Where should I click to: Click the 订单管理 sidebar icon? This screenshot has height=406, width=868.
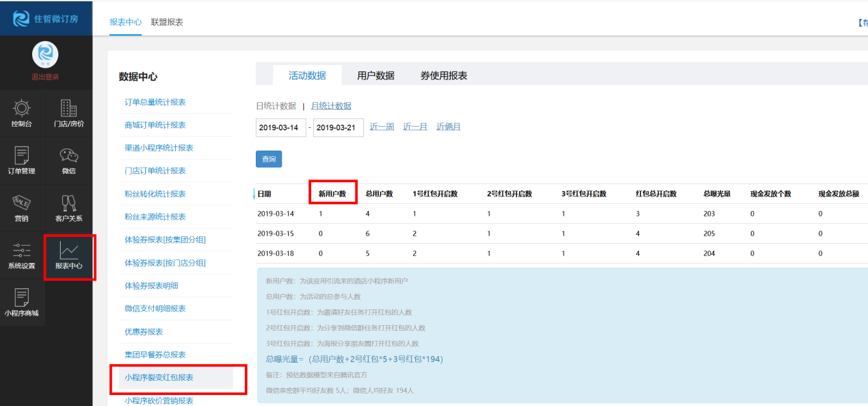click(x=21, y=161)
